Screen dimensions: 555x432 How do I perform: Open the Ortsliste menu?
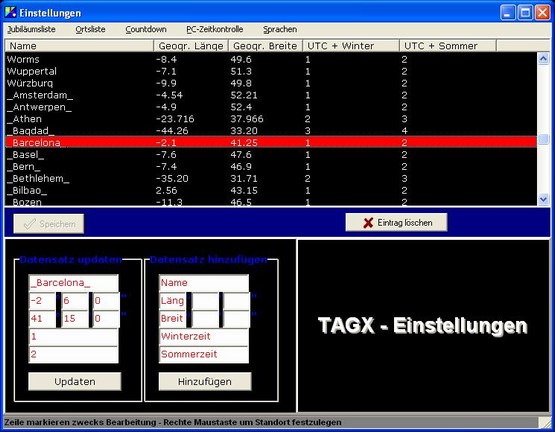[90, 29]
